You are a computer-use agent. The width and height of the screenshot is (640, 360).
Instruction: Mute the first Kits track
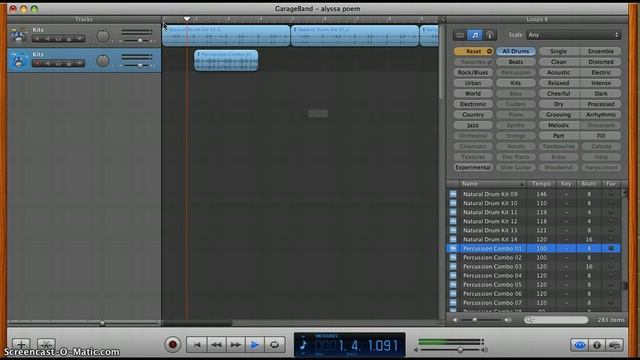pyautogui.click(x=48, y=39)
